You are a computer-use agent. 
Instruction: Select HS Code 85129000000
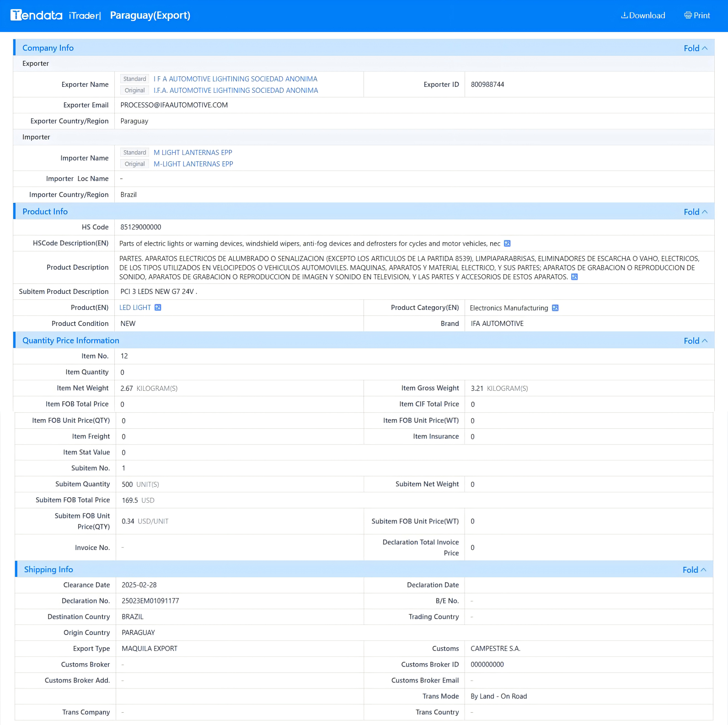point(141,227)
